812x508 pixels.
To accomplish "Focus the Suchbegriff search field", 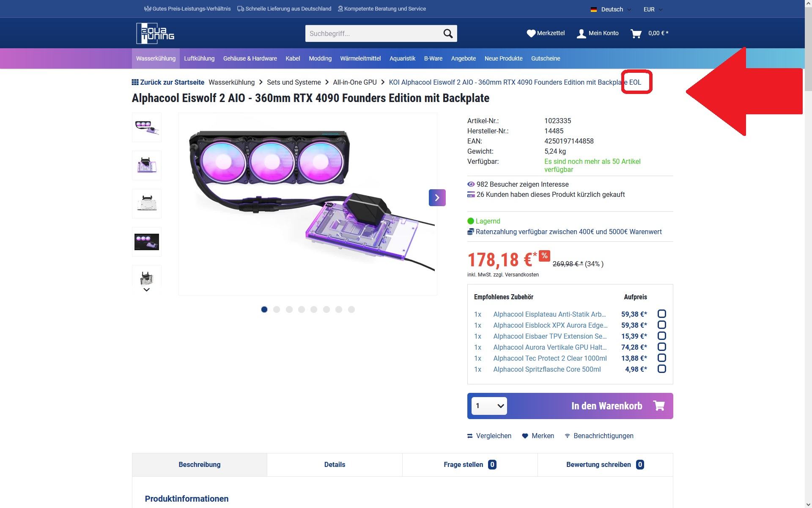I will [372, 33].
